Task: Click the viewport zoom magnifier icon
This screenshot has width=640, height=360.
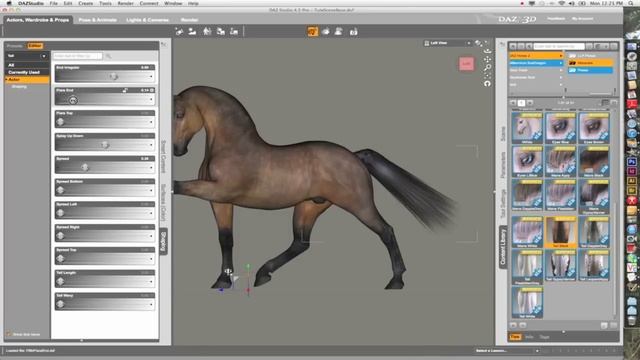Action: click(487, 68)
